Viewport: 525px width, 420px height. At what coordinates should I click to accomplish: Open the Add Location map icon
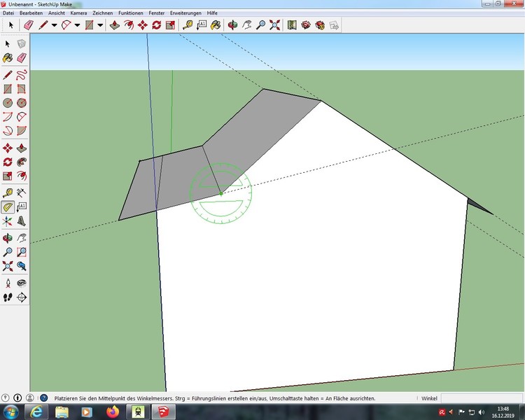tap(292, 25)
